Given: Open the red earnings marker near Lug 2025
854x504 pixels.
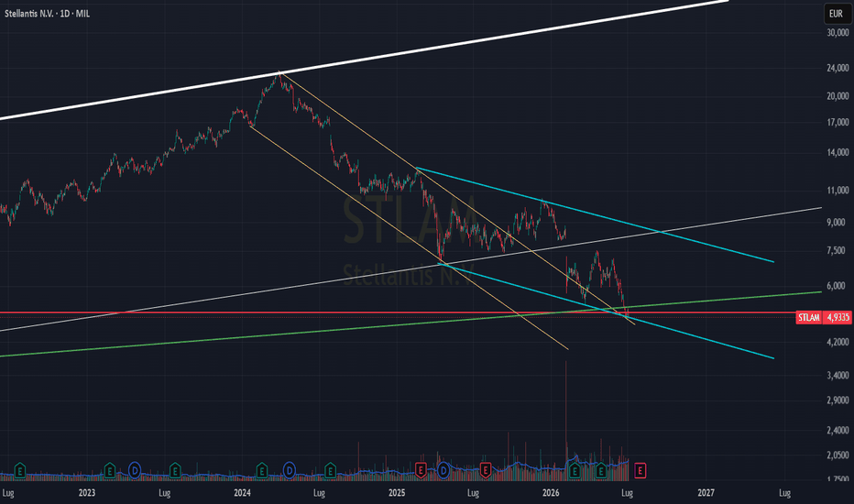Looking at the screenshot, I should click(x=486, y=470).
